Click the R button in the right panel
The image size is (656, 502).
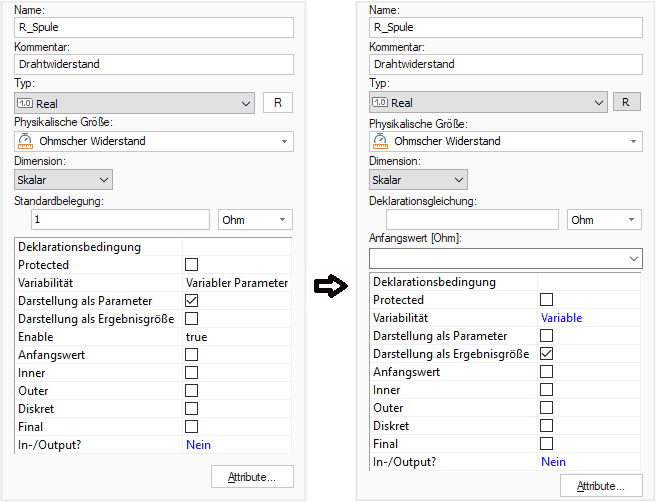[626, 102]
